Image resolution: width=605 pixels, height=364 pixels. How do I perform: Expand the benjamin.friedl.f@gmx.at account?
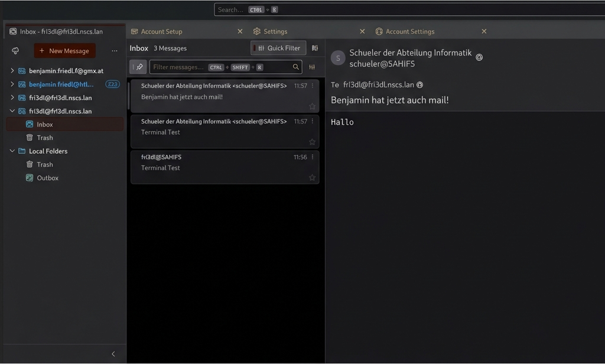coord(12,71)
